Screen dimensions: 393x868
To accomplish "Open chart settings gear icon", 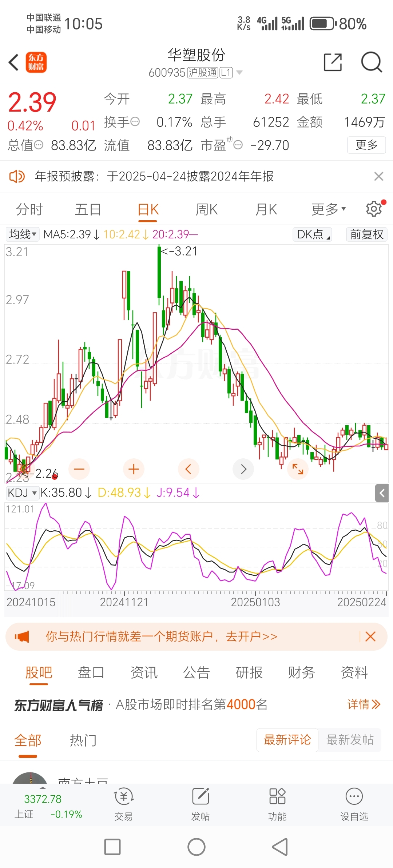I will 374,209.
